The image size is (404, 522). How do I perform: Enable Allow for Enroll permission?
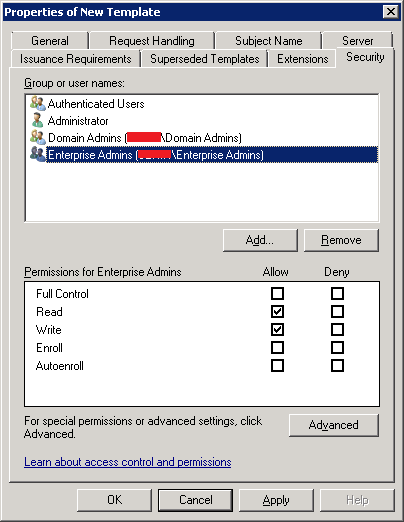[277, 348]
